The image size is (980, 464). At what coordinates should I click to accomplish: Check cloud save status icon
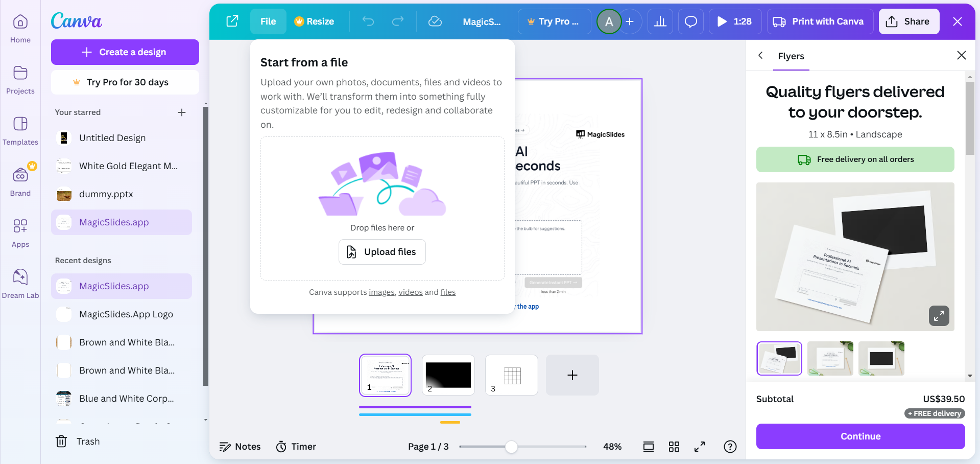[435, 21]
